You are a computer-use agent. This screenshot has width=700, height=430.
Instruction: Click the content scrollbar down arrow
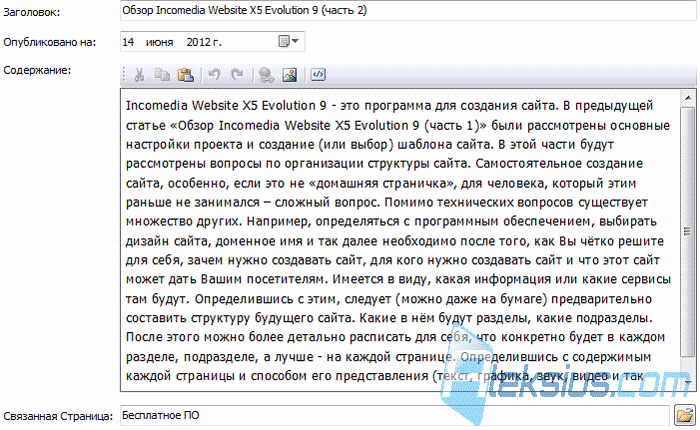[688, 383]
